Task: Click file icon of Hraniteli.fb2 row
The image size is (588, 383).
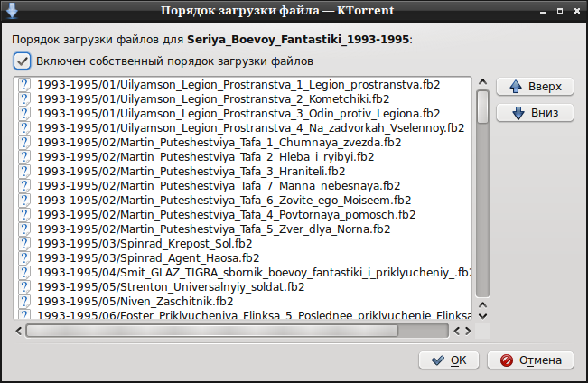Action: click(24, 171)
